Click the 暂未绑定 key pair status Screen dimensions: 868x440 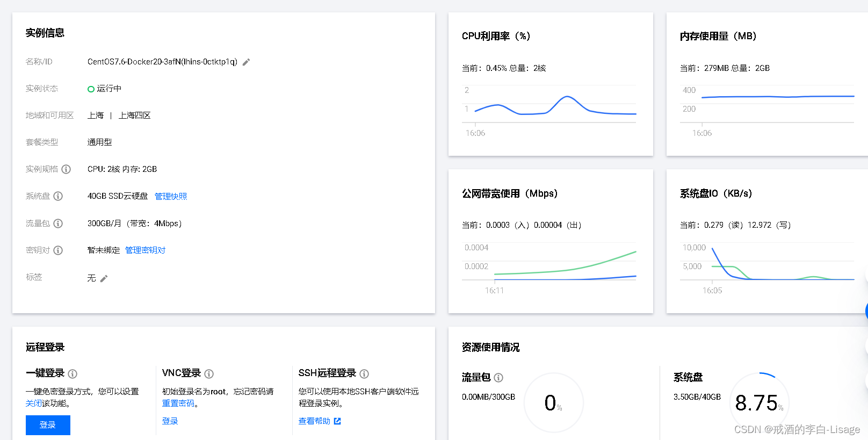coord(104,250)
